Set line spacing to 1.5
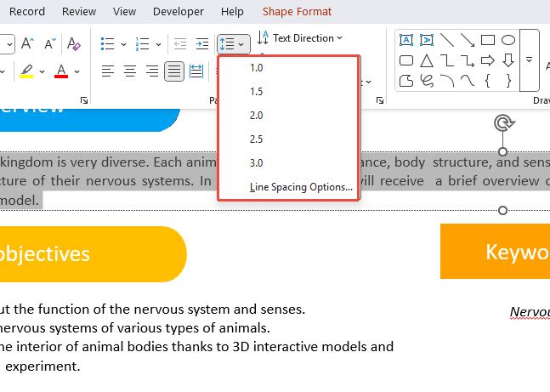 tap(289, 92)
